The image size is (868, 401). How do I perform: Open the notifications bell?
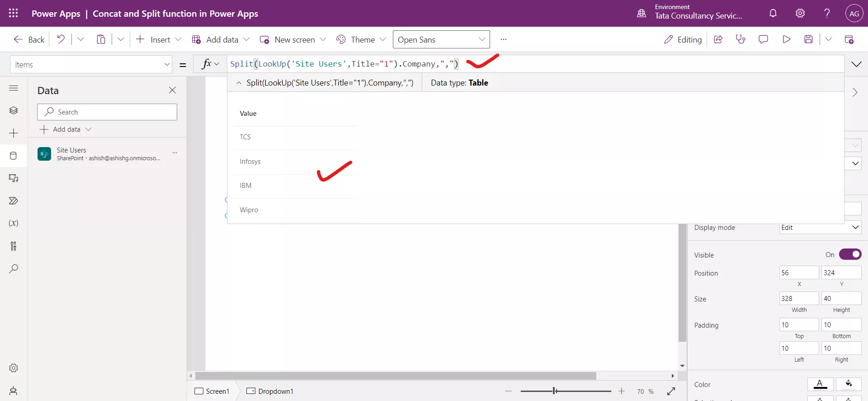click(x=773, y=13)
